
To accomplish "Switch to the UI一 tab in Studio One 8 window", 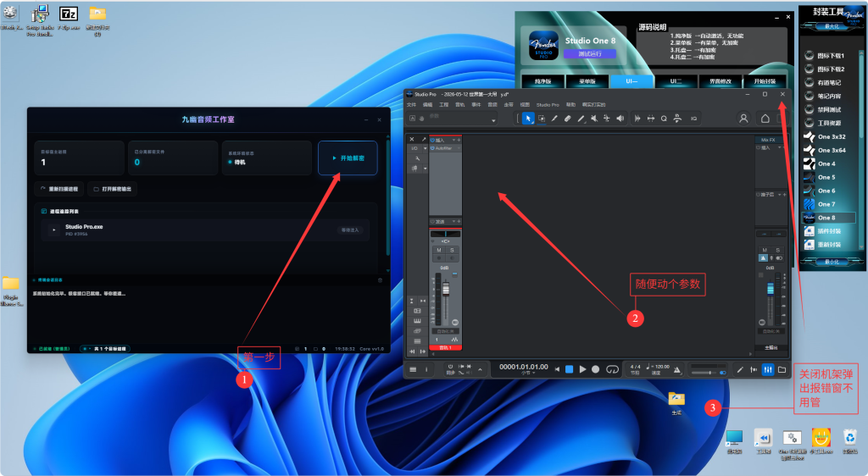I will pos(632,81).
